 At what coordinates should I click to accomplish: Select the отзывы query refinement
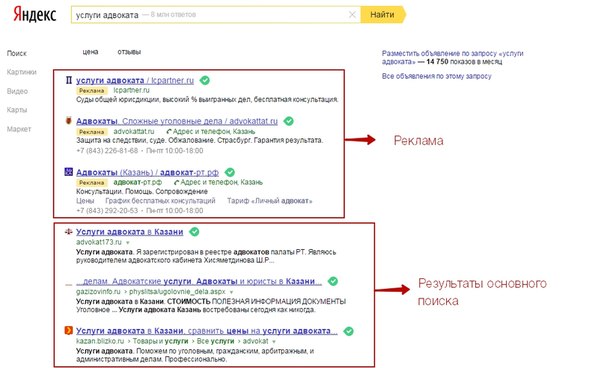129,52
